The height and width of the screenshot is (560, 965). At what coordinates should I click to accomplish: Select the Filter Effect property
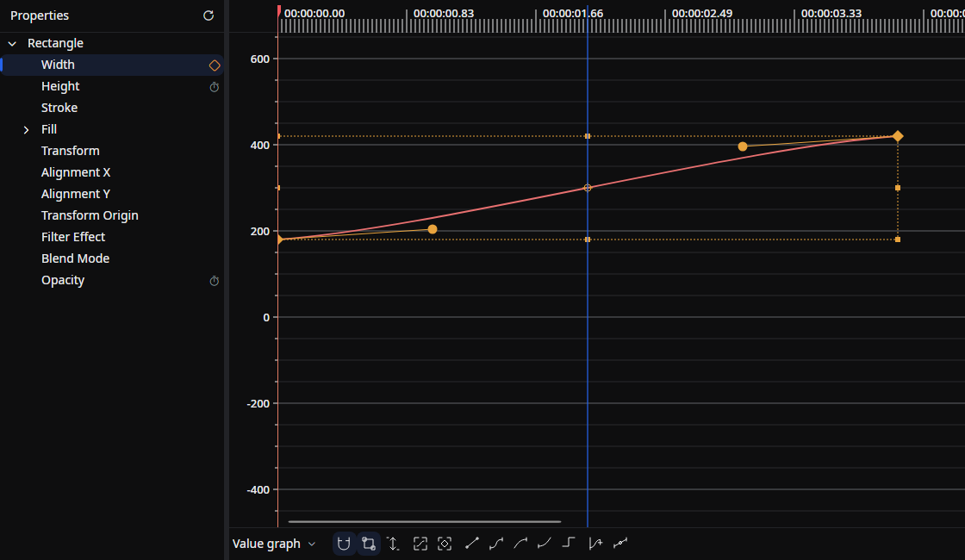coord(73,237)
